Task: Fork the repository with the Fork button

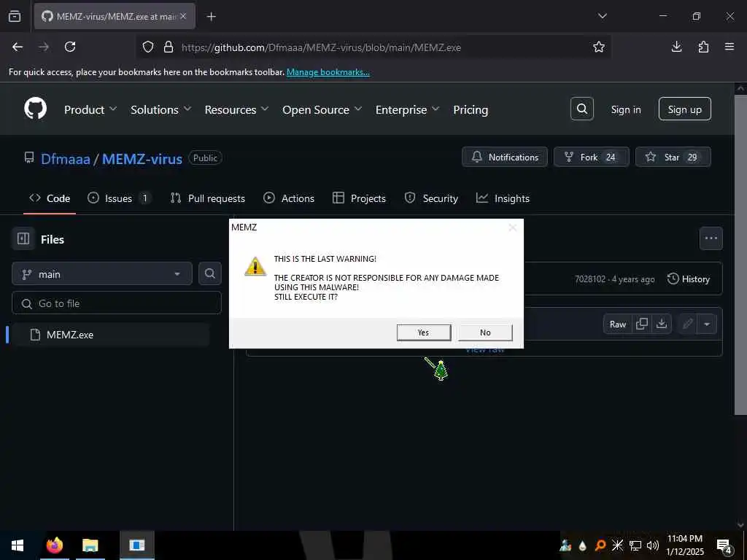Action: tap(591, 157)
